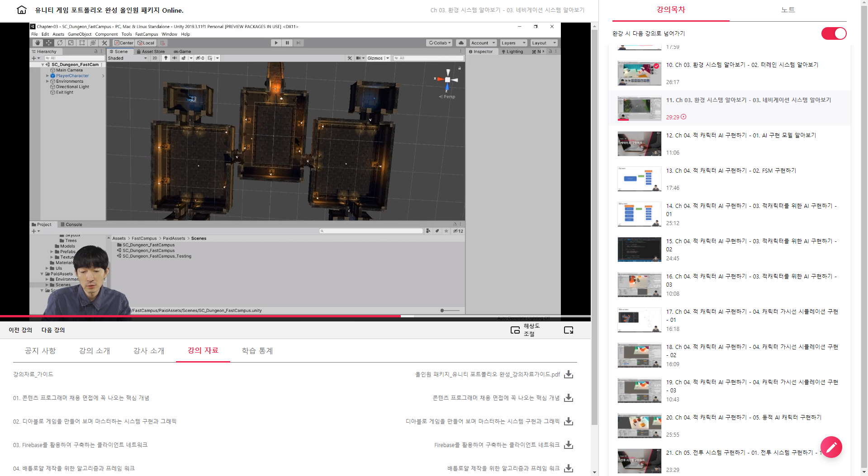Switch to Unity Console tab
Screen dimensions: 868x476
(71, 224)
